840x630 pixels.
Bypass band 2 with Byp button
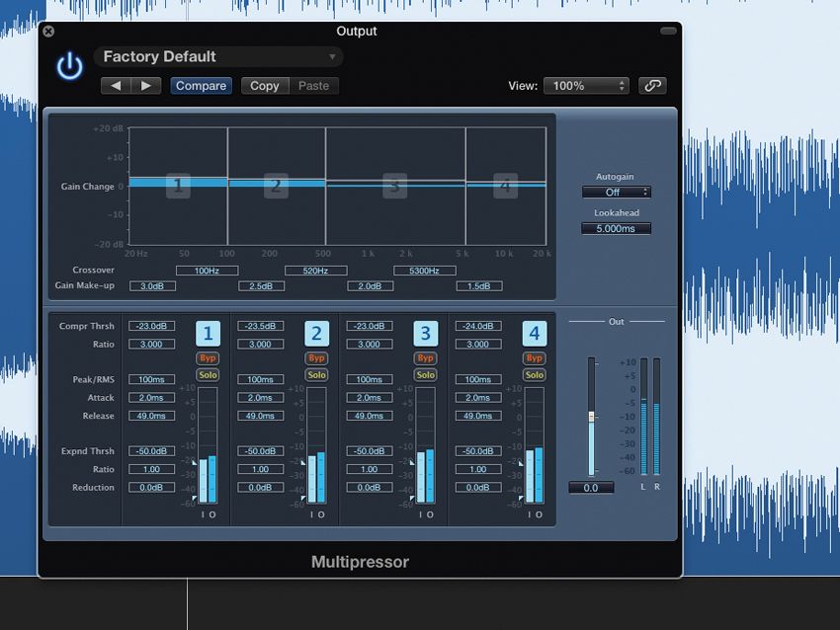316,358
